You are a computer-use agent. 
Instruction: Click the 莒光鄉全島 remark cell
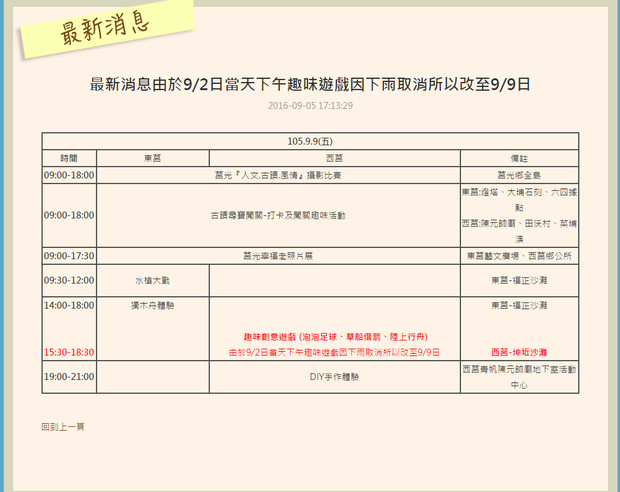(519, 174)
